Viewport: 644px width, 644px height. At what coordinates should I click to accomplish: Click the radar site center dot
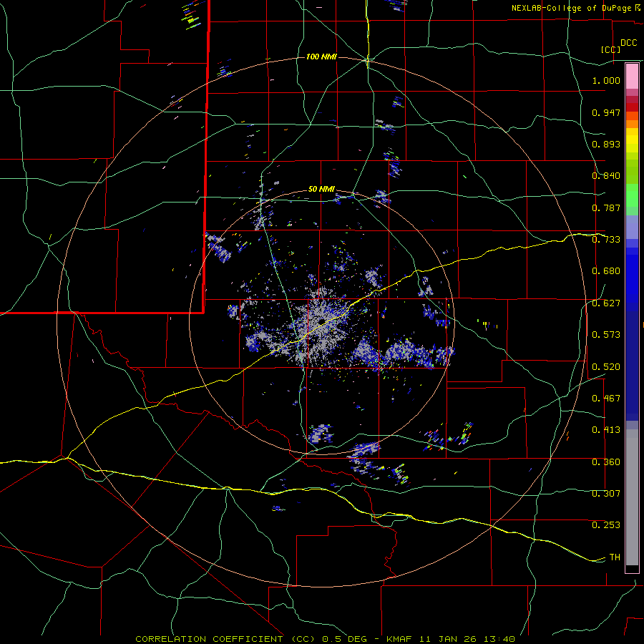click(x=321, y=321)
